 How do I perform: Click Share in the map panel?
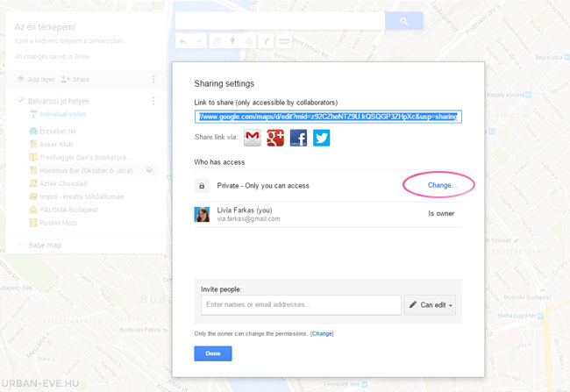point(75,79)
